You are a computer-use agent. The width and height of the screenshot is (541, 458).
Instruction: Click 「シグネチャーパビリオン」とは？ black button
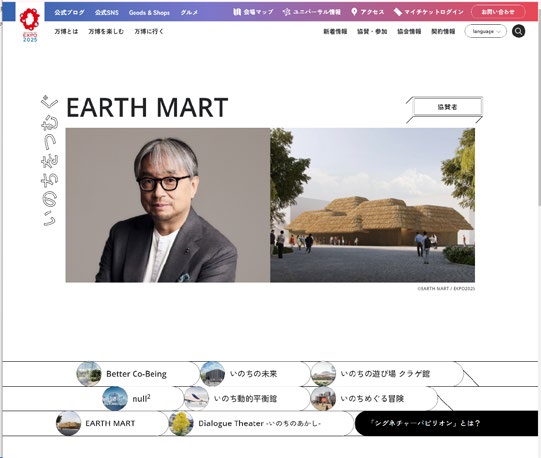(446, 423)
